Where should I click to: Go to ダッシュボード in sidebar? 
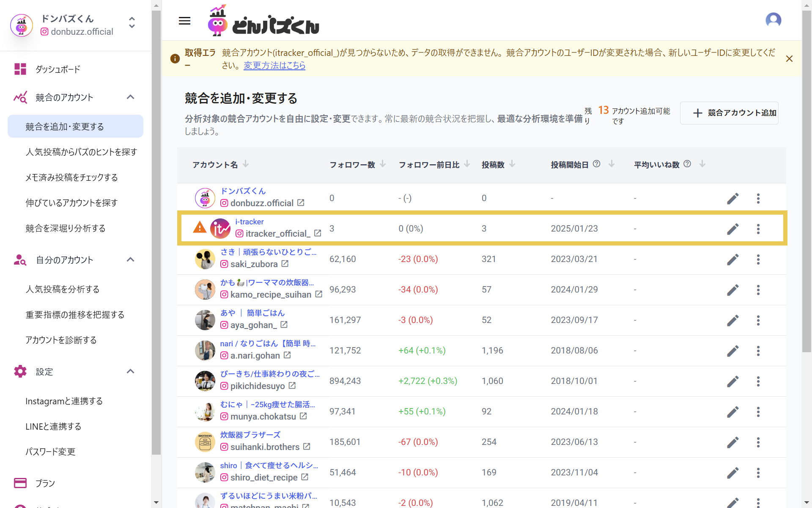58,69
